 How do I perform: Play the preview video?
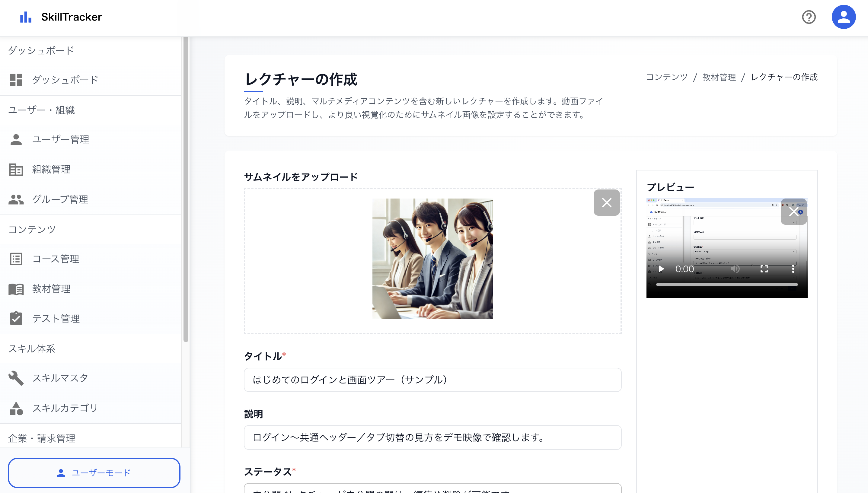pos(661,269)
